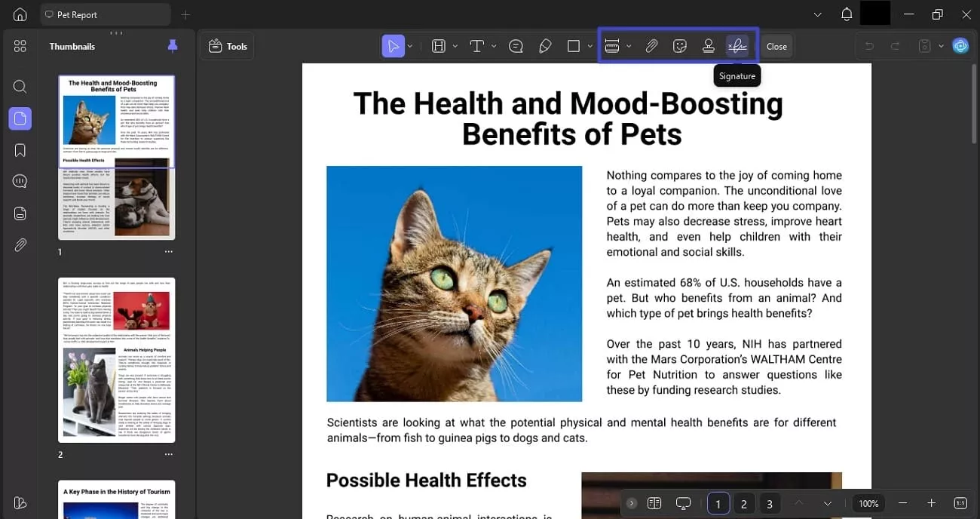Switch to two-page view mode
Screen dimensions: 980x519
[654, 502]
